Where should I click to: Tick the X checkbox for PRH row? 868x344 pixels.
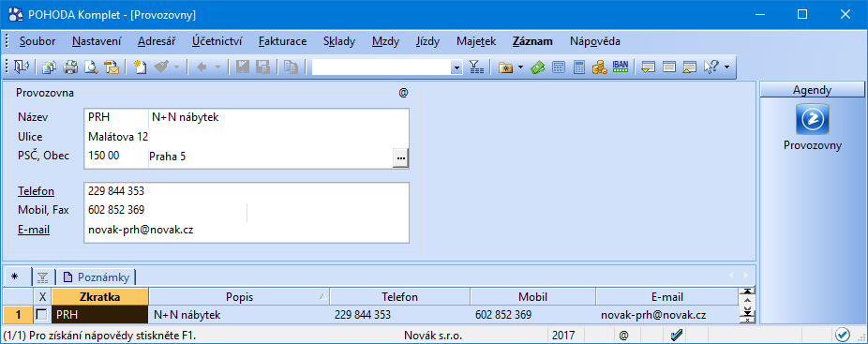click(x=42, y=315)
